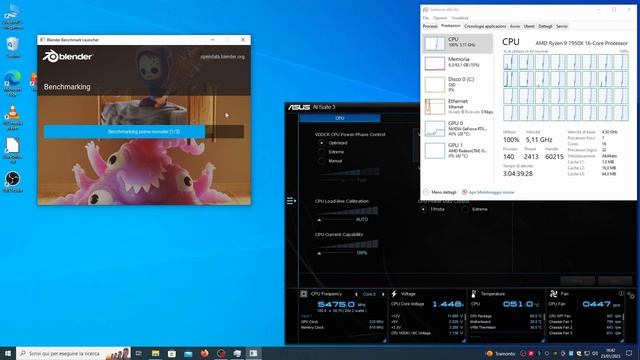Switch to the Servizi tab
640x360 pixels.
(x=562, y=26)
